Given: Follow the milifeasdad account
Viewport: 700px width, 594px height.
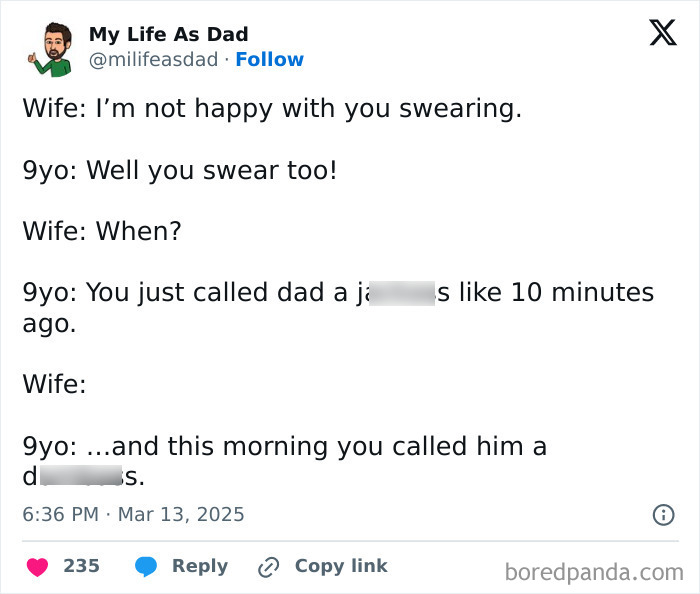Looking at the screenshot, I should 269,60.
